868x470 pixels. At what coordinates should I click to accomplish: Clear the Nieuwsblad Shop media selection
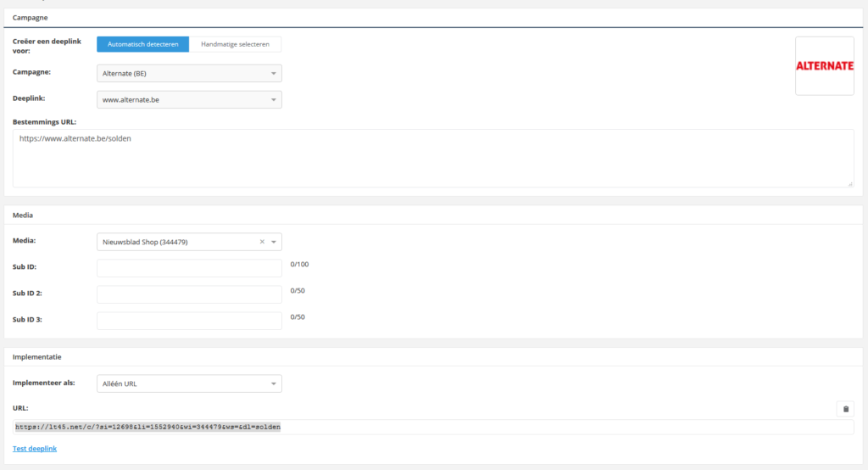tap(262, 242)
